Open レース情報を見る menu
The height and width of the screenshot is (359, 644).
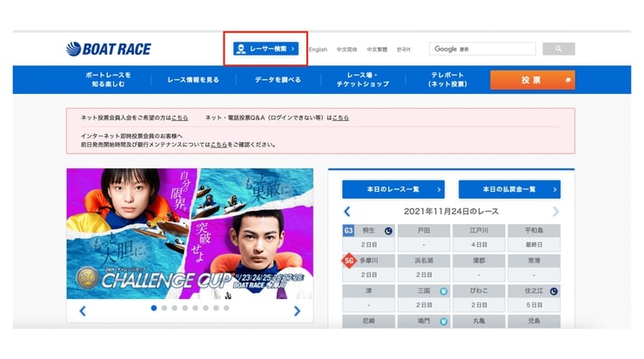193,80
